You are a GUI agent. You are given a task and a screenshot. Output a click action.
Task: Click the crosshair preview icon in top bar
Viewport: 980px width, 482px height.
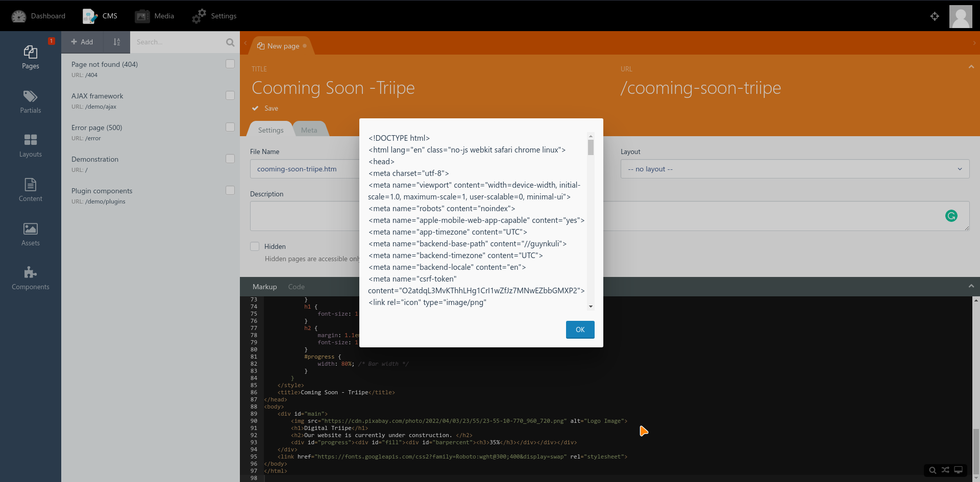[935, 16]
